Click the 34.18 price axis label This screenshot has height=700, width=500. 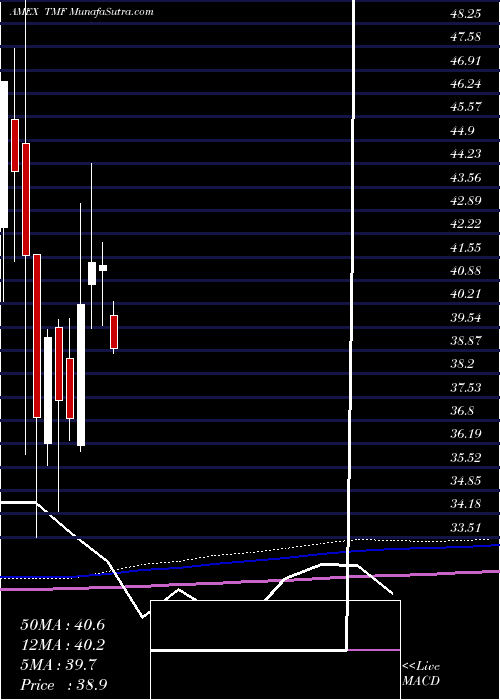pyautogui.click(x=465, y=504)
